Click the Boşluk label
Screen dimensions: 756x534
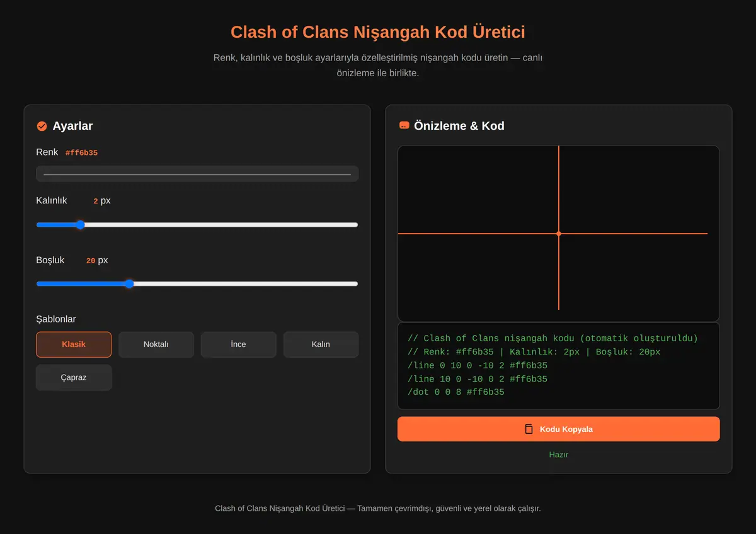tap(50, 260)
